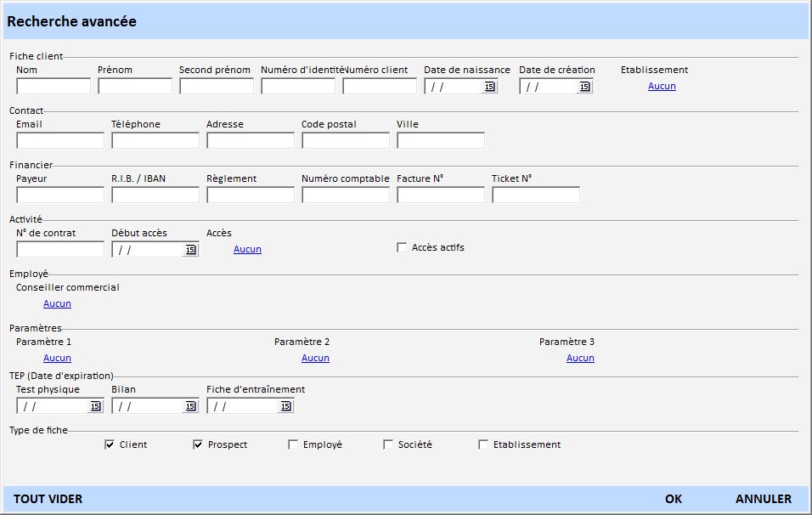Click the Ville input field
The image size is (812, 515).
click(441, 140)
